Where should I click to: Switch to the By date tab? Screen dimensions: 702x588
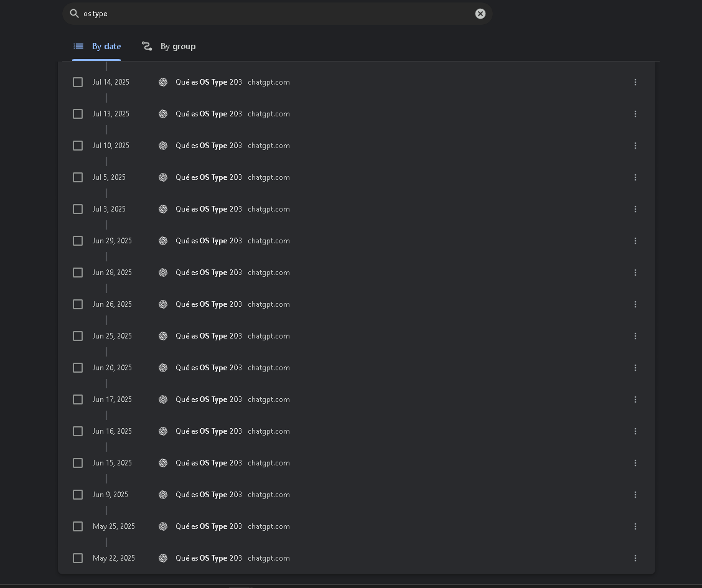pos(96,46)
